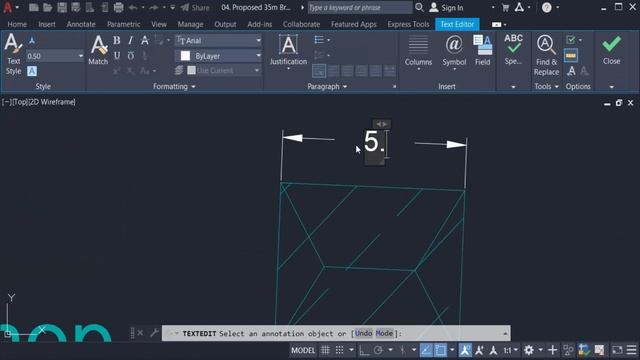Viewport: 640px width, 360px height.
Task: Toggle overline formatting
Action: coord(131,56)
